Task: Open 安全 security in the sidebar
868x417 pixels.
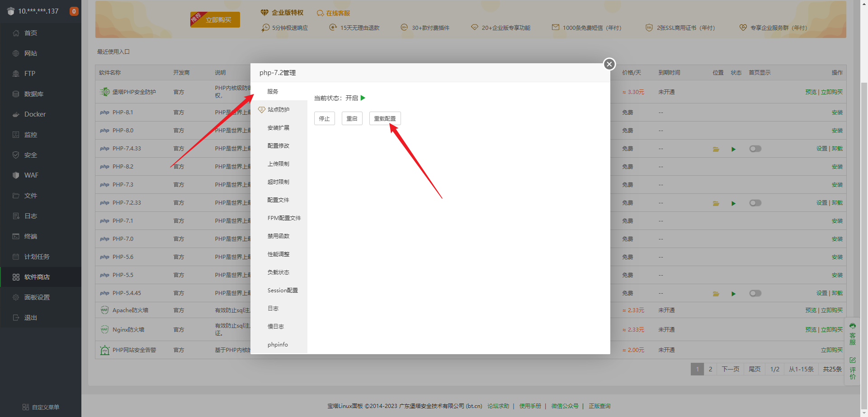Action: tap(31, 155)
